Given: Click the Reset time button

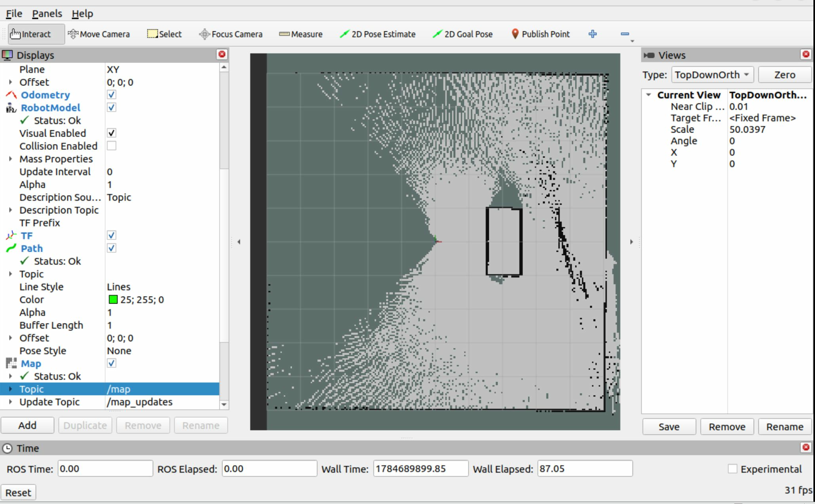Looking at the screenshot, I should pos(18,493).
